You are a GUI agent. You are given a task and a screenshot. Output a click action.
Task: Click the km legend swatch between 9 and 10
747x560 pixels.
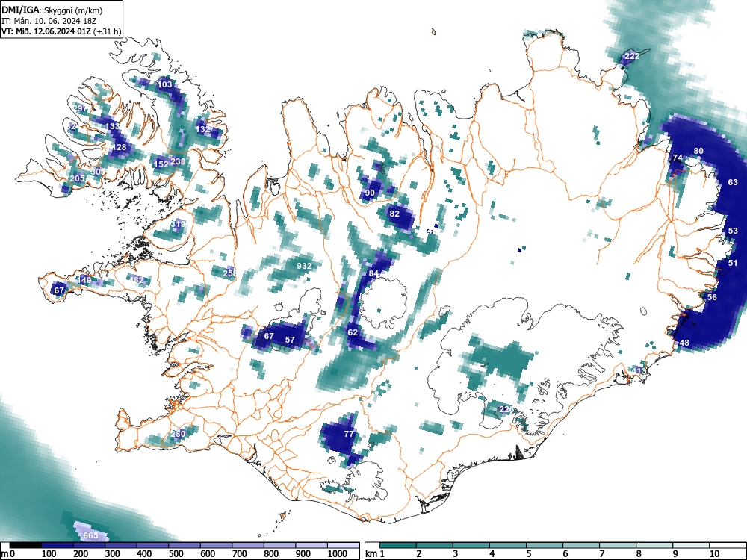691,545
